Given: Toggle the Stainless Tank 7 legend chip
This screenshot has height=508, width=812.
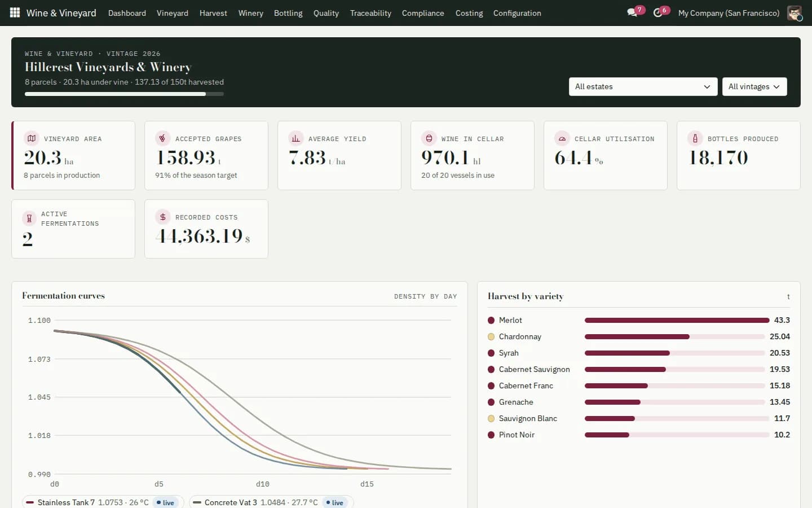Looking at the screenshot, I should click(102, 502).
